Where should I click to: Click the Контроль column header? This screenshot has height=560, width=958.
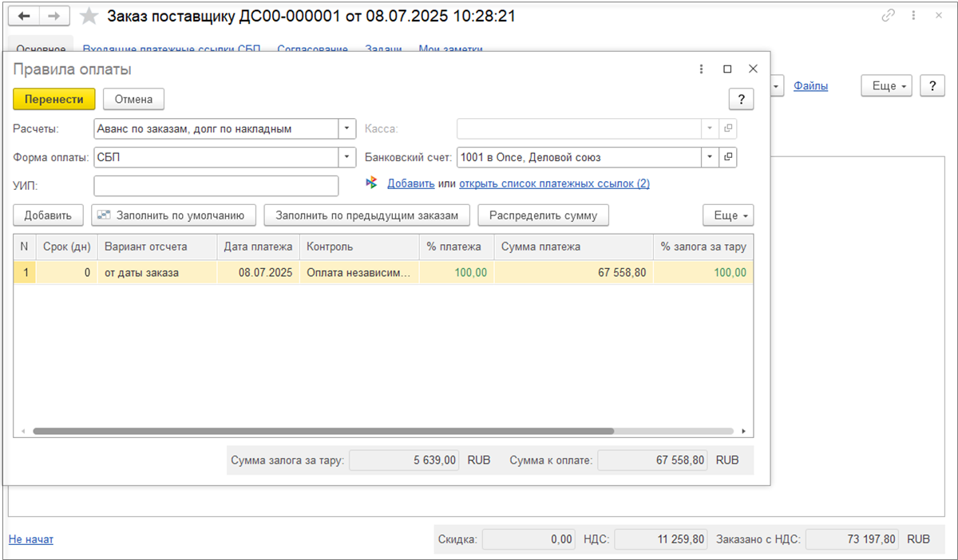(359, 246)
